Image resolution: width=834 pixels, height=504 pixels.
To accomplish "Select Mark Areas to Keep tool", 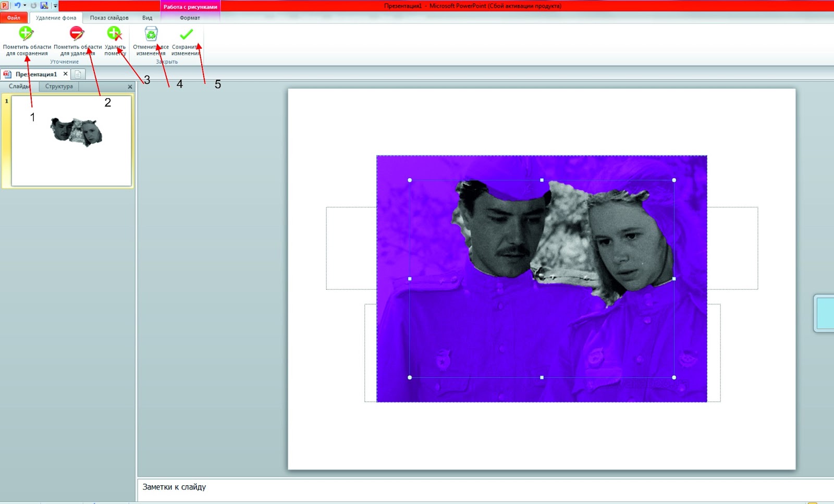I will pyautogui.click(x=27, y=41).
